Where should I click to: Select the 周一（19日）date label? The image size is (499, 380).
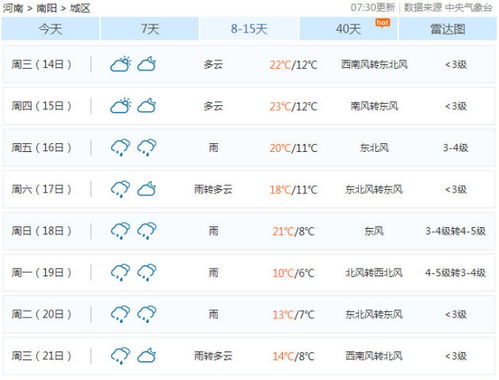41,272
